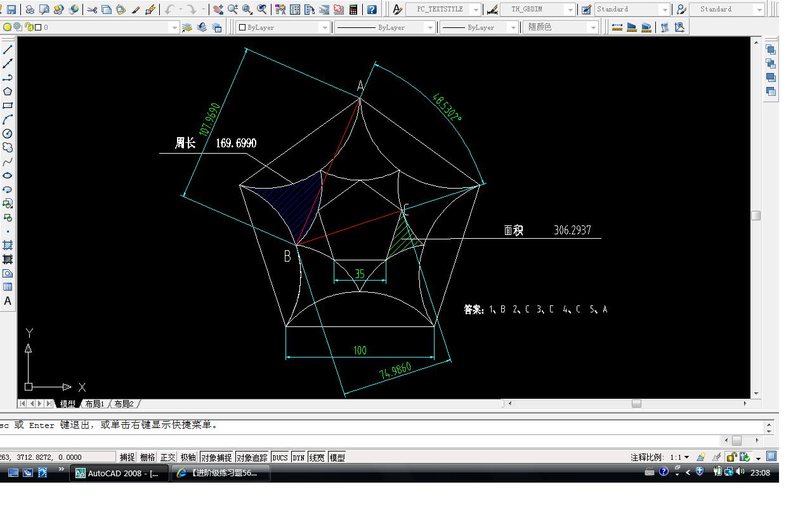Select the Rectangle draw tool
This screenshot has height=508, width=812.
[8, 105]
